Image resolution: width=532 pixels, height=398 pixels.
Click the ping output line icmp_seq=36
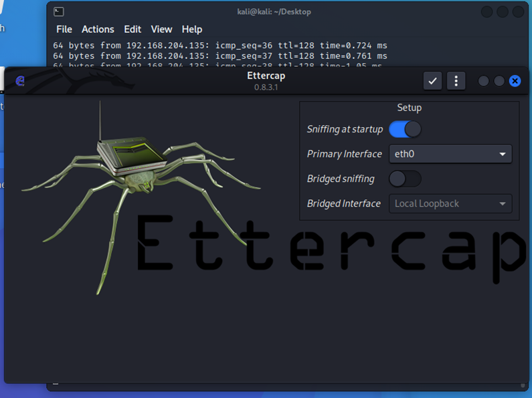(x=220, y=45)
